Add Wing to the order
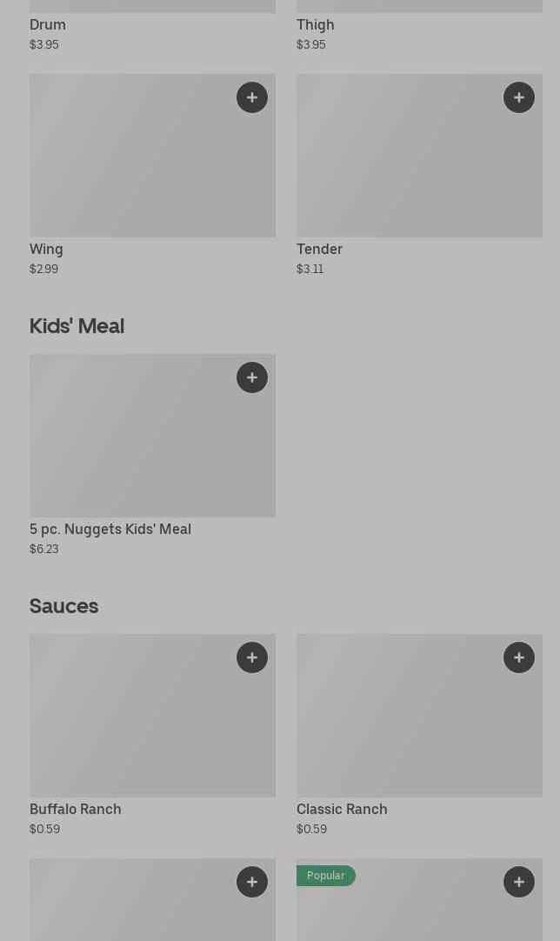Viewport: 560px width, 941px height. (252, 97)
